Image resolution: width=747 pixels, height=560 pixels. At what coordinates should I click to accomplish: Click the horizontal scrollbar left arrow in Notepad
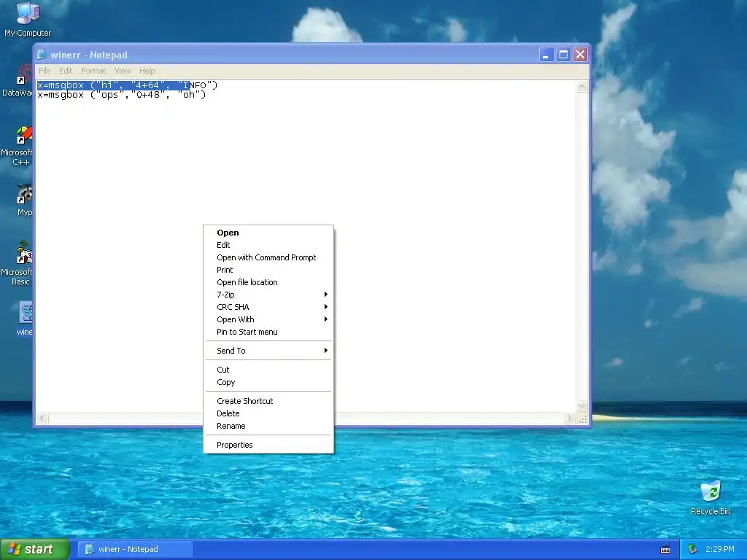pos(42,418)
